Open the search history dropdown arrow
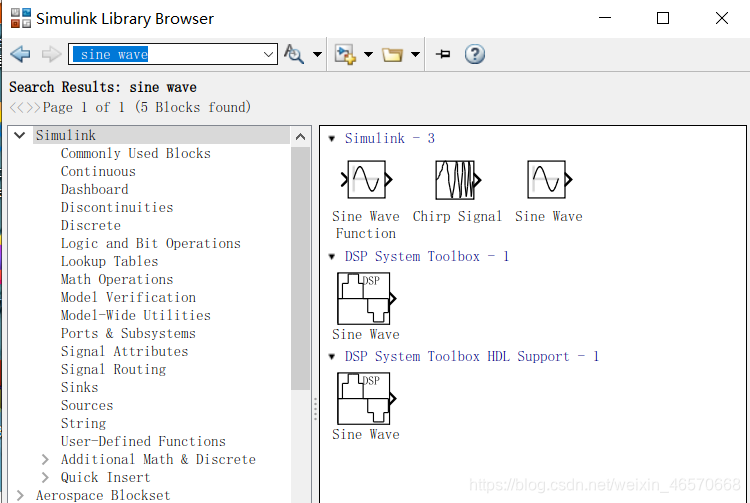Viewport: 750px width, 503px height. pyautogui.click(x=269, y=55)
